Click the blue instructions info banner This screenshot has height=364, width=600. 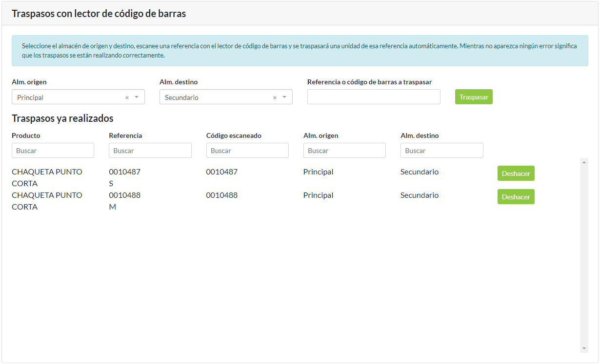[300, 51]
